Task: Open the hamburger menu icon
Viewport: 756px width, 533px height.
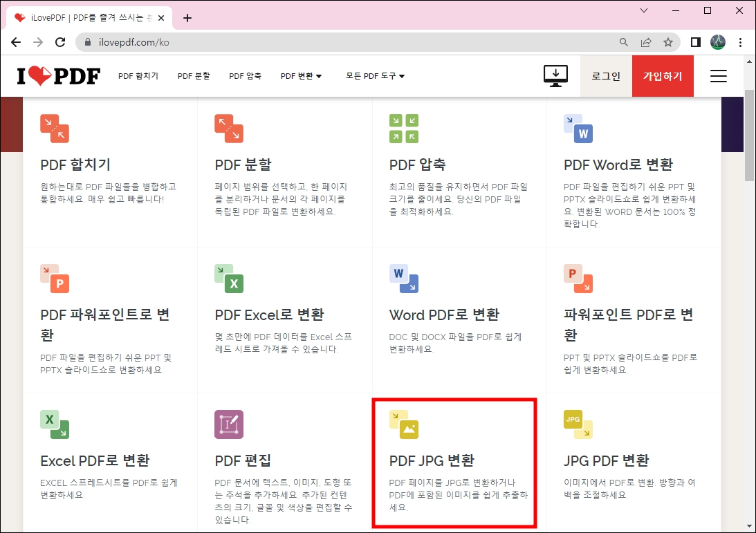Action: click(719, 76)
